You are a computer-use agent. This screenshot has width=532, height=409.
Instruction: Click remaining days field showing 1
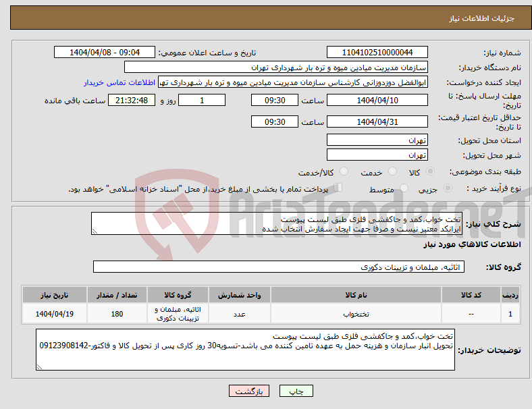pos(202,100)
